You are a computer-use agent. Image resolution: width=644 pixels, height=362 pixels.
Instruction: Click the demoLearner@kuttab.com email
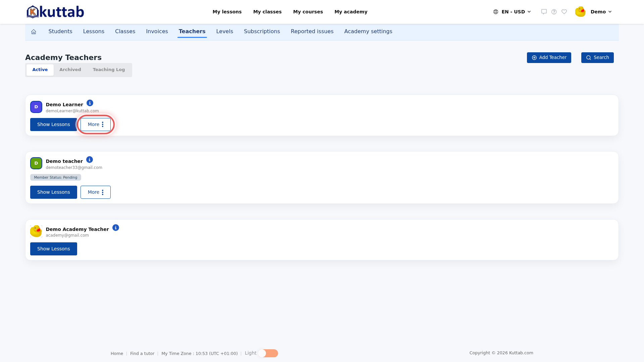click(72, 111)
